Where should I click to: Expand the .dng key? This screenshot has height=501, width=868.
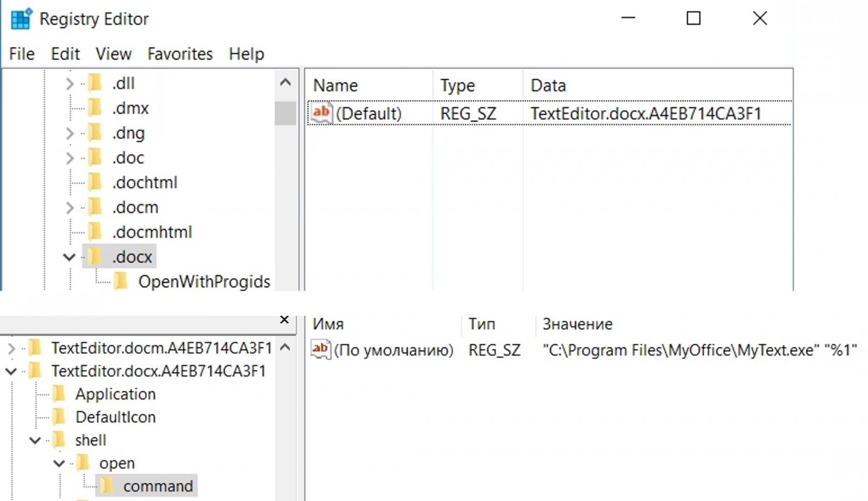(68, 133)
